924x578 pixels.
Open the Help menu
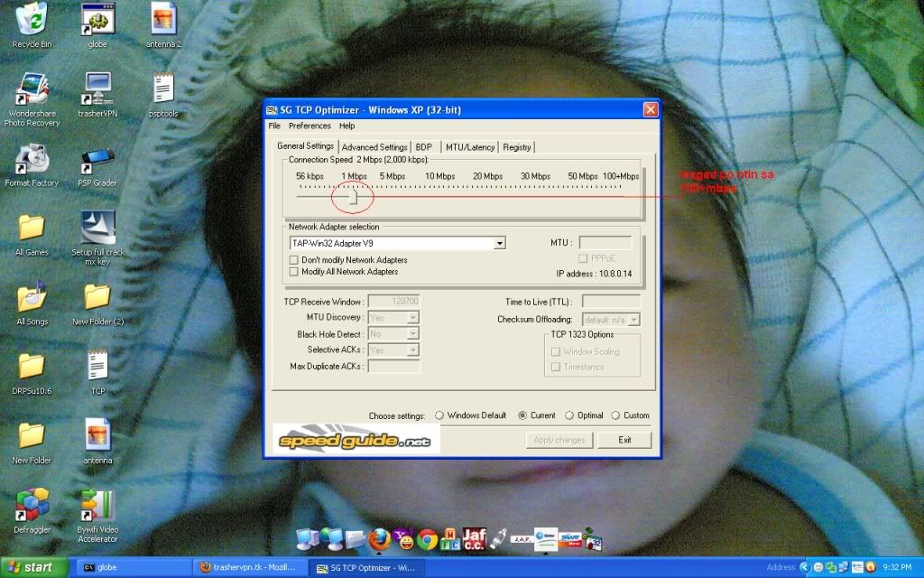(x=347, y=126)
